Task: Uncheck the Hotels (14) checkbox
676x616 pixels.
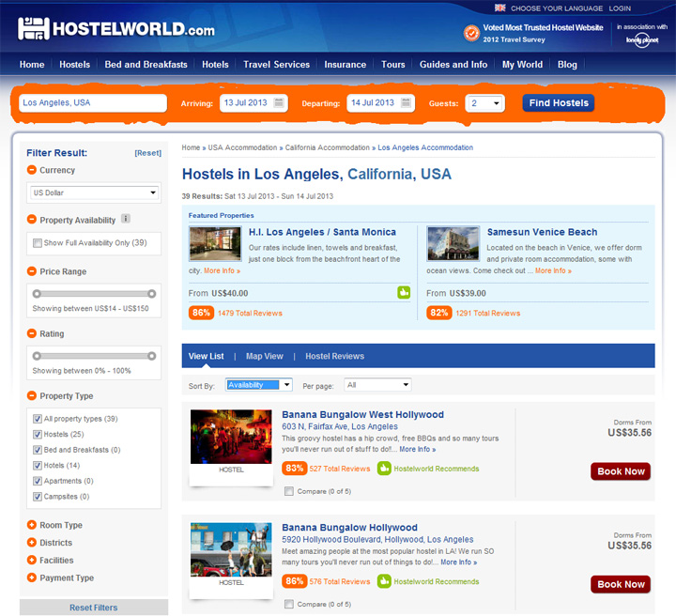Action: pos(38,465)
